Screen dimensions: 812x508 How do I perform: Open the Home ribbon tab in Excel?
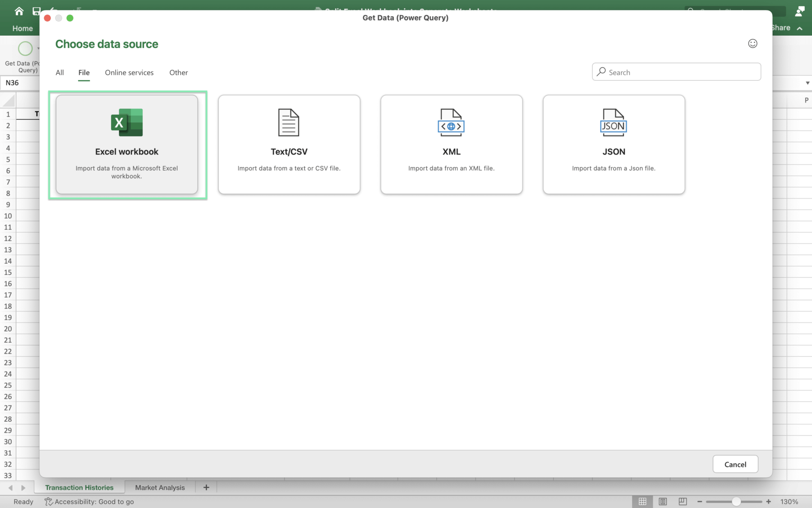23,28
